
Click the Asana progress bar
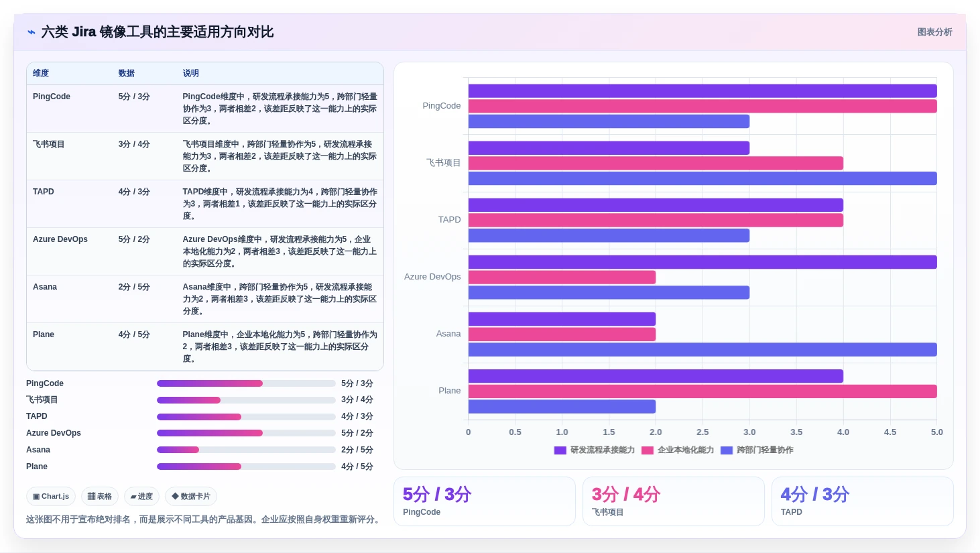click(x=246, y=450)
